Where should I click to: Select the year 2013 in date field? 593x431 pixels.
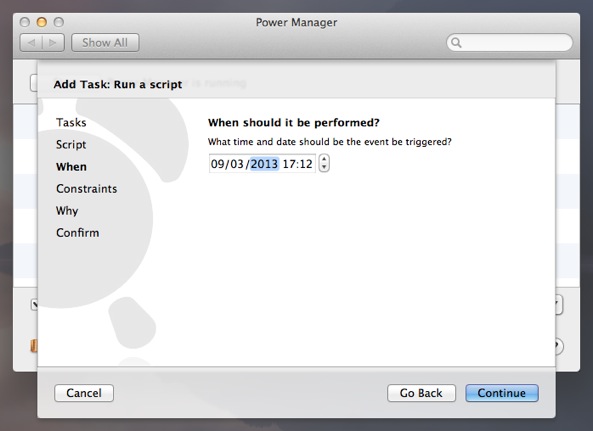coord(264,164)
